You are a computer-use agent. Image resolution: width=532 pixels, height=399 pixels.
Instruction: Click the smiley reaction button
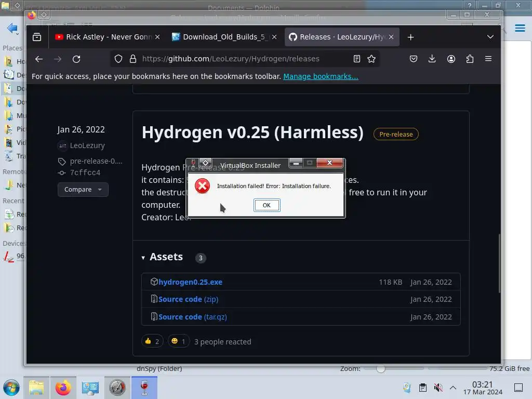point(179,341)
